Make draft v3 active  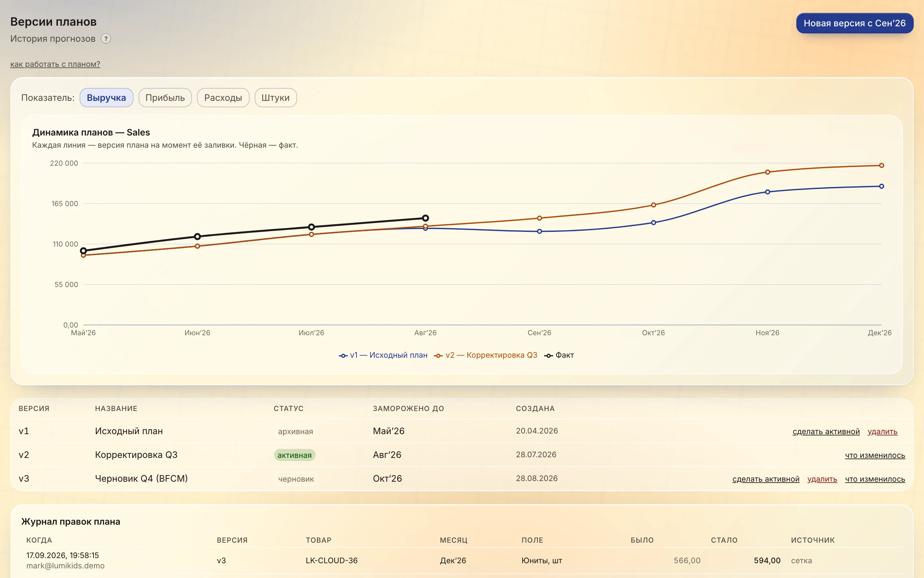(x=766, y=479)
